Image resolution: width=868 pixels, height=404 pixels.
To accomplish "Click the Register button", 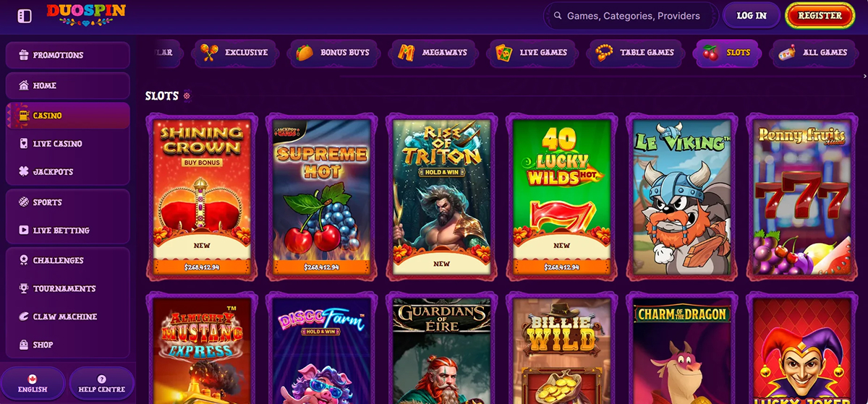I will coord(820,15).
